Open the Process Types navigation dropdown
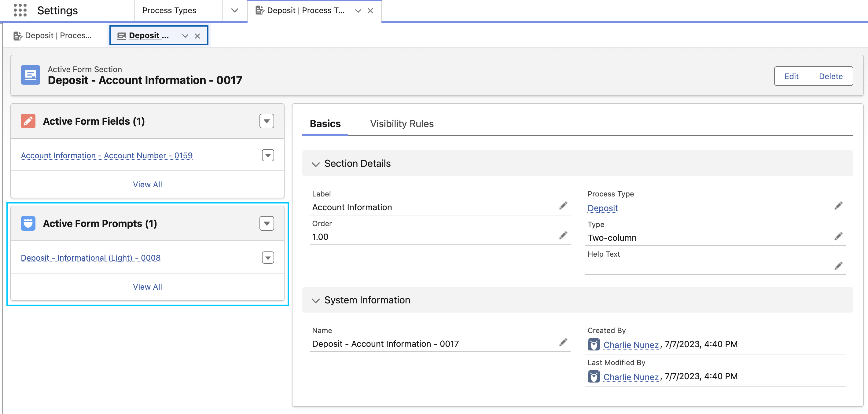Screen dimensions: 868x414 (234, 10)
